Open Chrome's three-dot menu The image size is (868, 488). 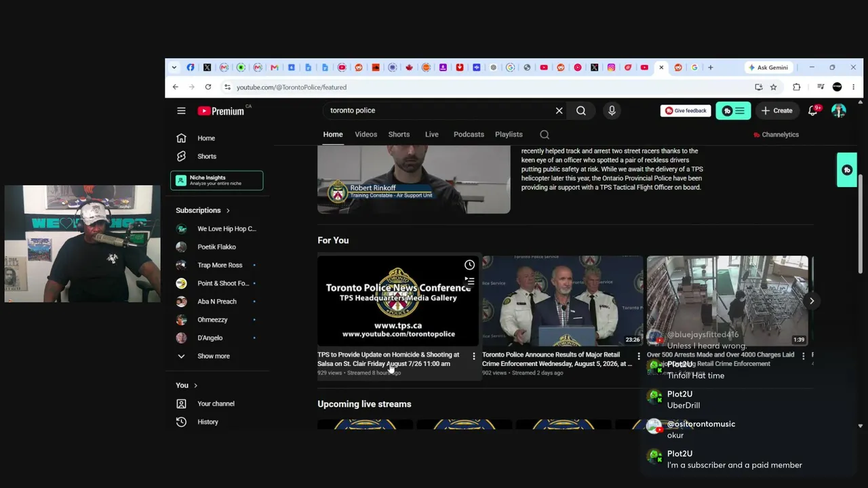pos(853,87)
